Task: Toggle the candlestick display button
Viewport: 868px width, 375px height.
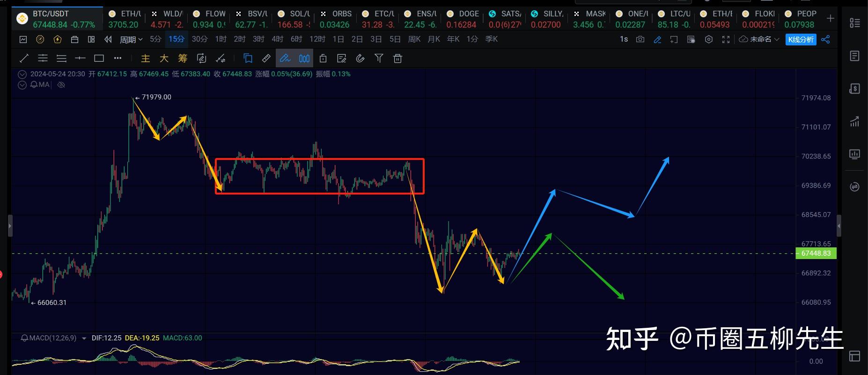Action: [304, 58]
